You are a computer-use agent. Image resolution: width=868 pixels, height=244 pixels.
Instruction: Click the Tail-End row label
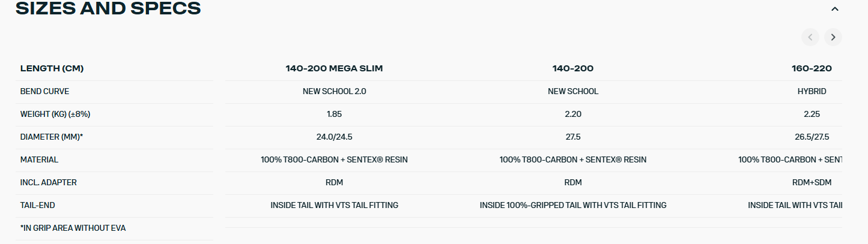point(37,205)
